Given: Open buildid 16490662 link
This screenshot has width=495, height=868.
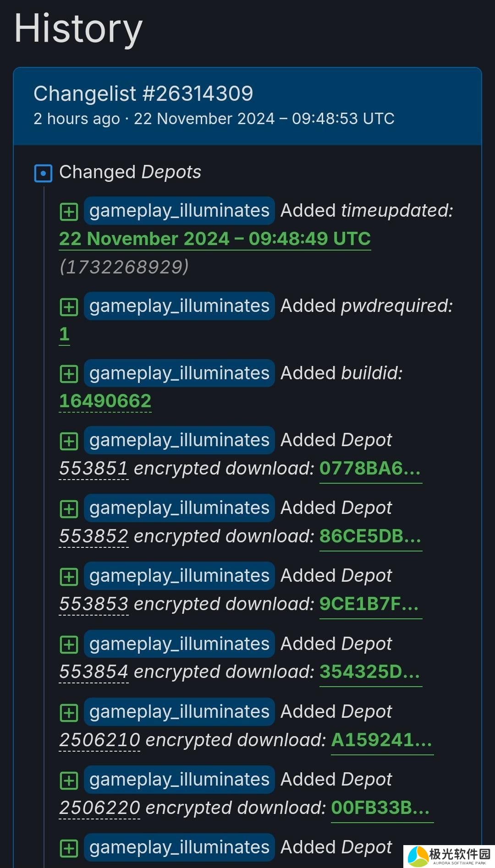Looking at the screenshot, I should click(105, 401).
